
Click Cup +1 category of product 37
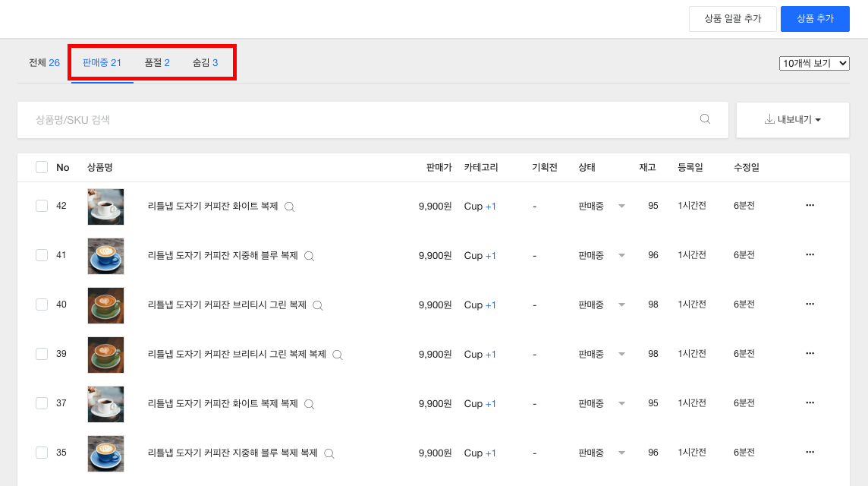(480, 403)
